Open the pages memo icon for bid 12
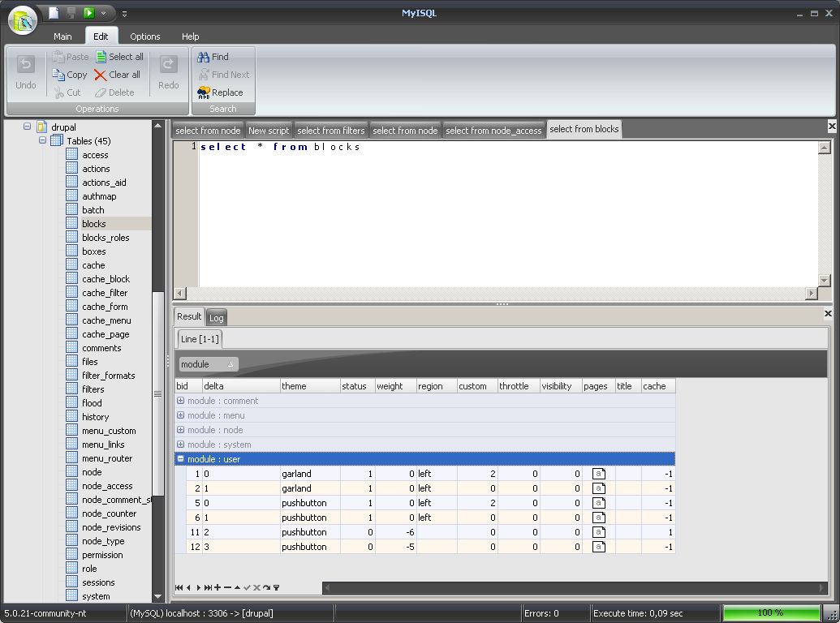Viewport: 840px width, 623px height. (599, 547)
